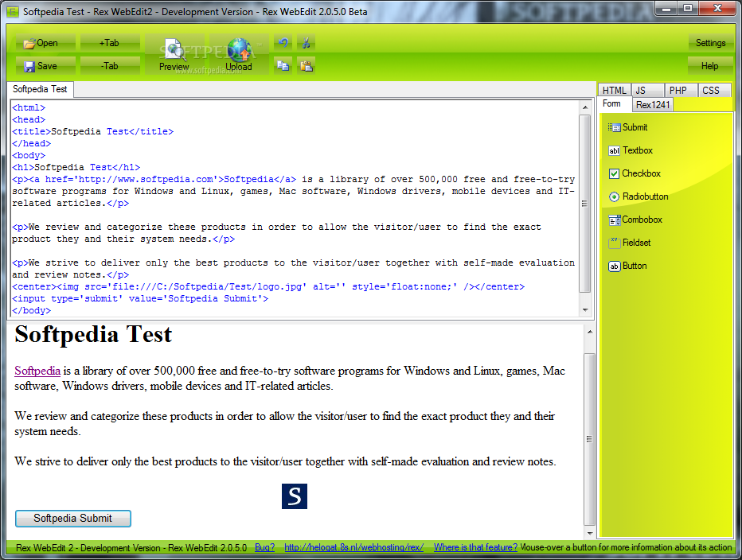Click the Copy icon
This screenshot has width=742, height=560.
point(283,66)
